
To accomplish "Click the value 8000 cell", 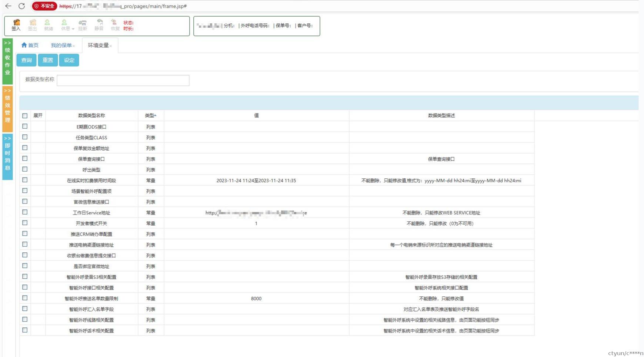I will coord(256,299).
